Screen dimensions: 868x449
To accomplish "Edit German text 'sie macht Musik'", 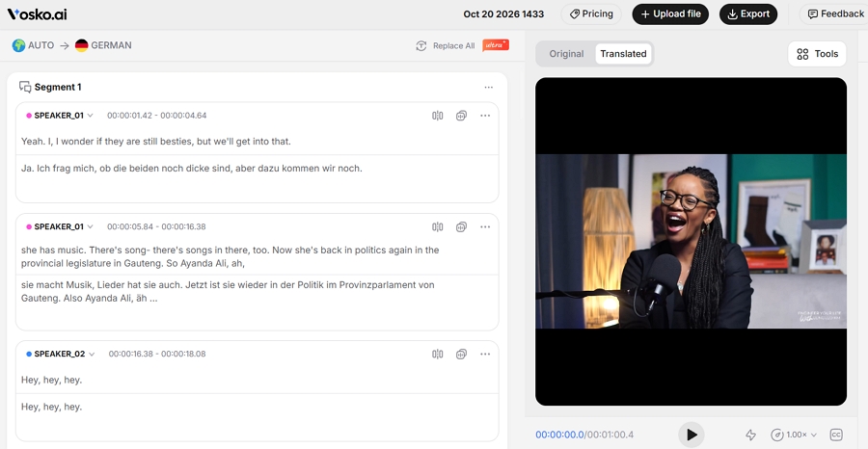I will tap(228, 291).
